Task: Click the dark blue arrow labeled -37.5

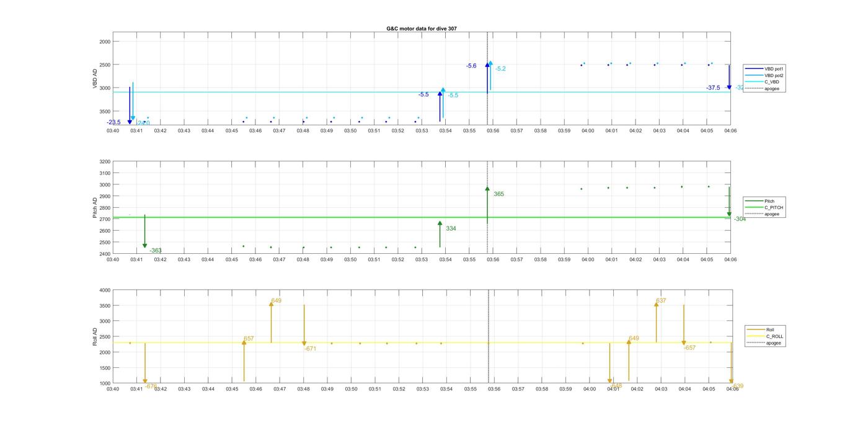Action: coord(729,77)
